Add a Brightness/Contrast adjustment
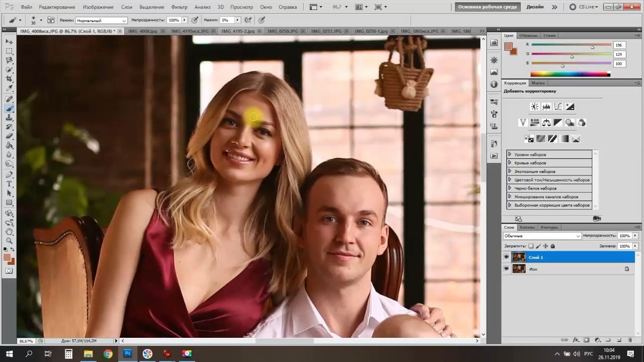 pyautogui.click(x=534, y=107)
